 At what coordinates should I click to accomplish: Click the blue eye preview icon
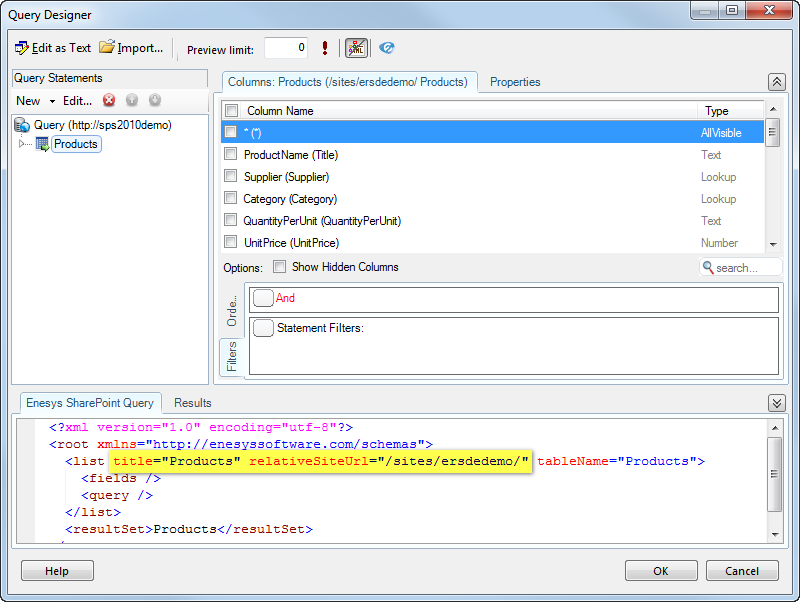click(387, 48)
